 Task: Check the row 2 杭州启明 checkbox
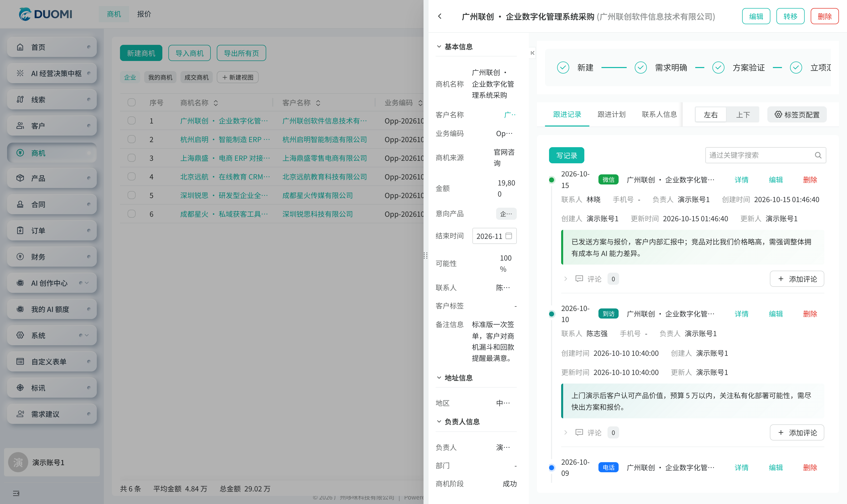point(132,139)
